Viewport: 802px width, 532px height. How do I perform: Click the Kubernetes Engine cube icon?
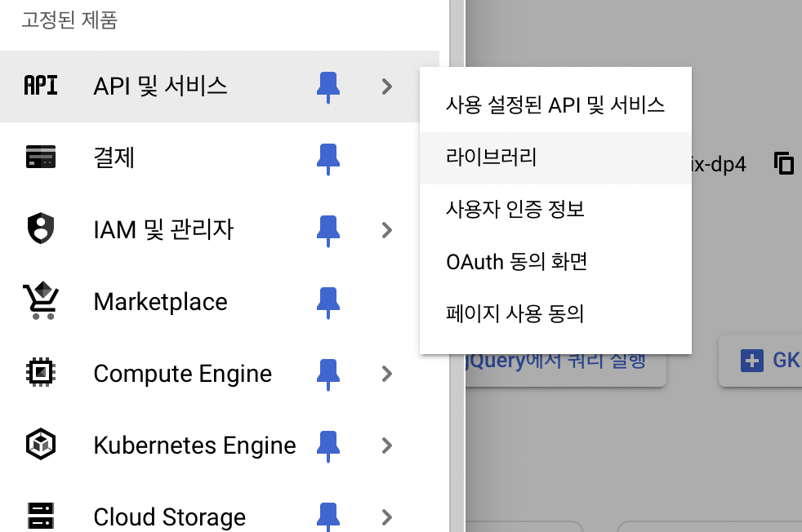(x=40, y=444)
